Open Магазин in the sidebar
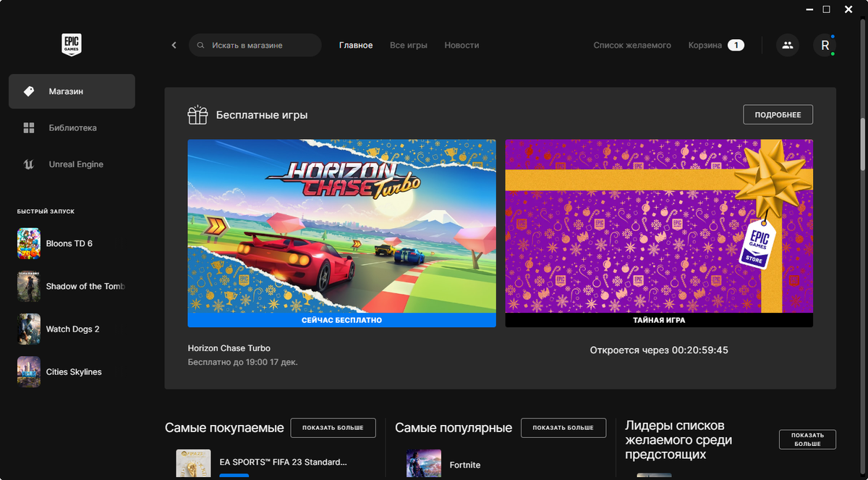Viewport: 868px width, 480px height. (72, 91)
